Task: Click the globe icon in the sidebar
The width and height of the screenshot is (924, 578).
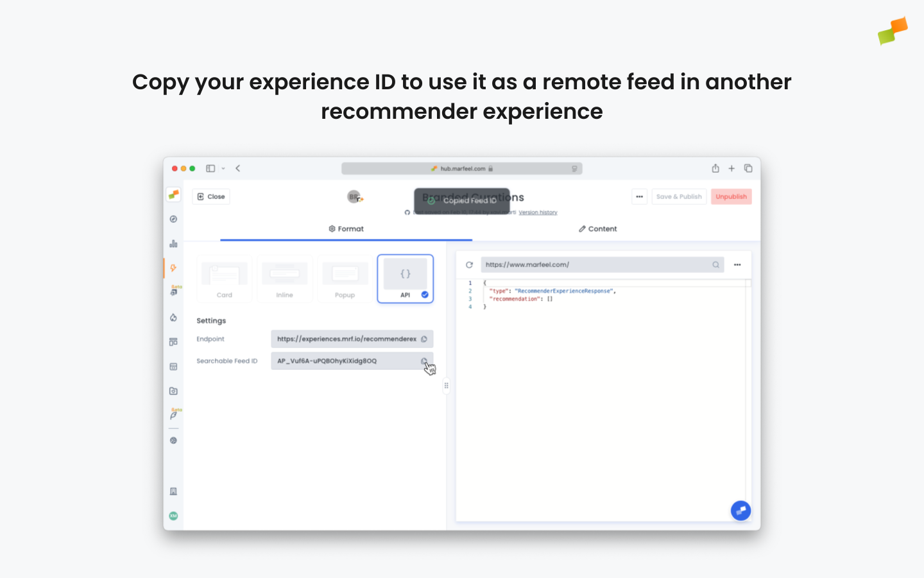Action: [x=173, y=440]
